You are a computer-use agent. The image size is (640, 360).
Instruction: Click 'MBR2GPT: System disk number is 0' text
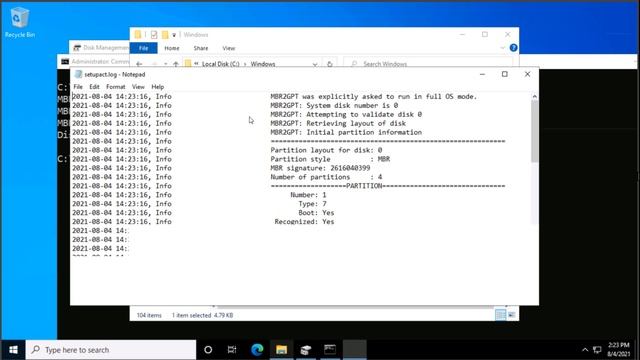pyautogui.click(x=334, y=106)
